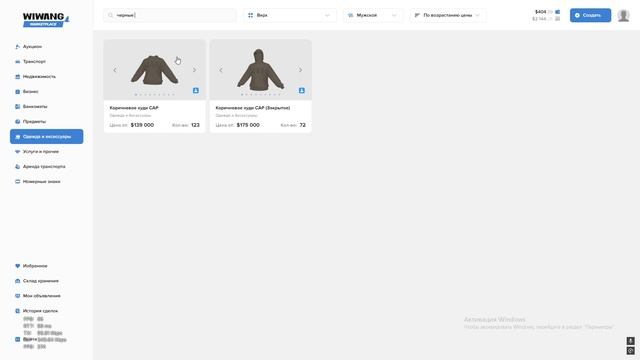
Task: Click the quantity value 123
Action: pyautogui.click(x=195, y=125)
